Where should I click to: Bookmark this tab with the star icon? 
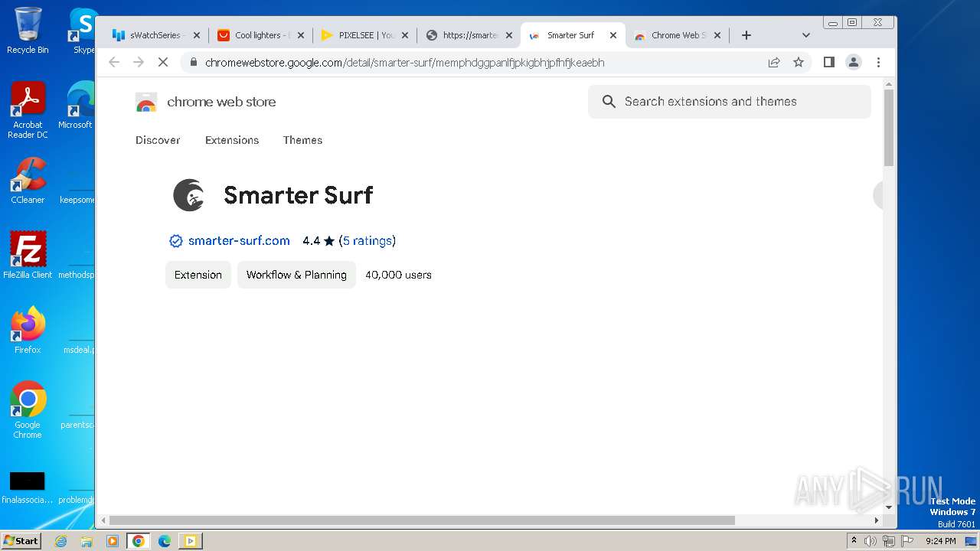[799, 63]
